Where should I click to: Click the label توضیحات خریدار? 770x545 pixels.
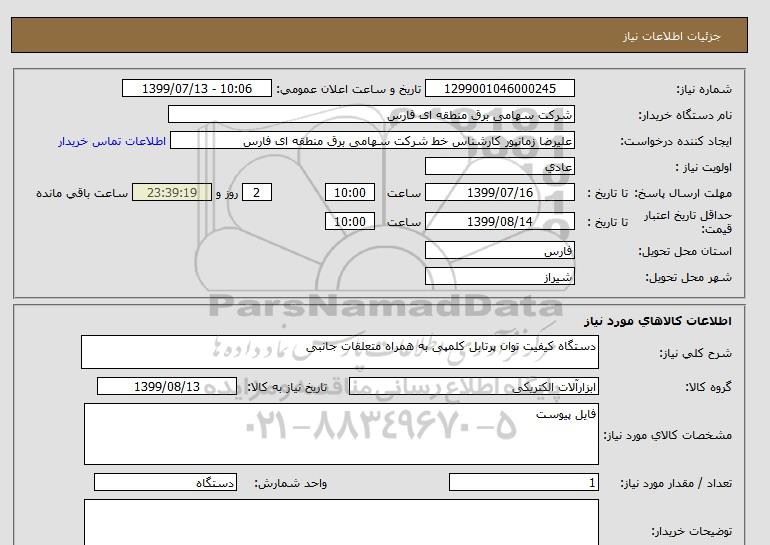point(691,531)
